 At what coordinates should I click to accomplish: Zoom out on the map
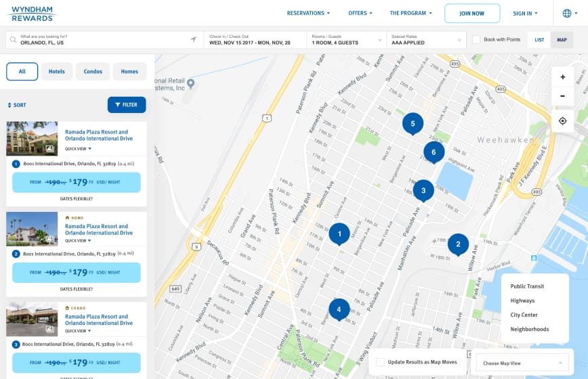[562, 96]
